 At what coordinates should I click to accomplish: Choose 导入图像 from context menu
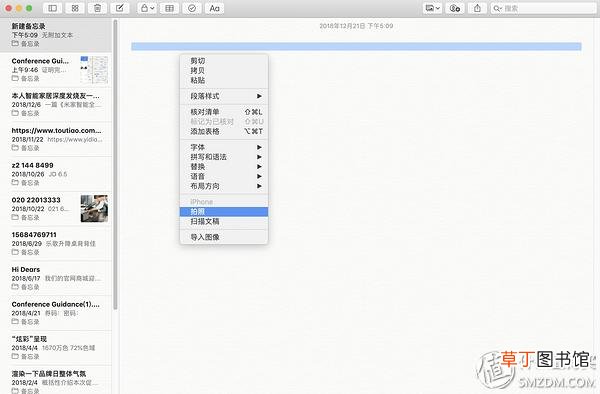[224, 237]
